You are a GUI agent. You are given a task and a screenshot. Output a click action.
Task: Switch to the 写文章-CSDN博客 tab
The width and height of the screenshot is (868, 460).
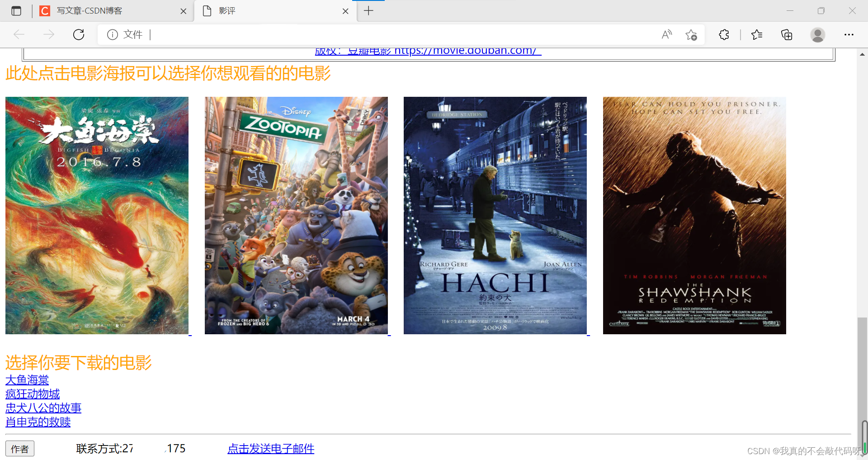click(113, 11)
